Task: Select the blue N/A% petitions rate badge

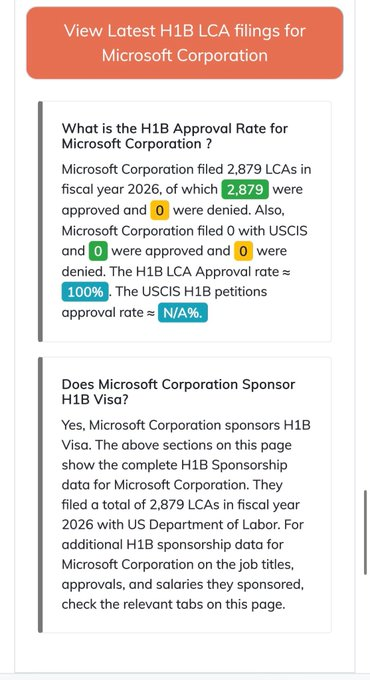Action: pos(183,312)
